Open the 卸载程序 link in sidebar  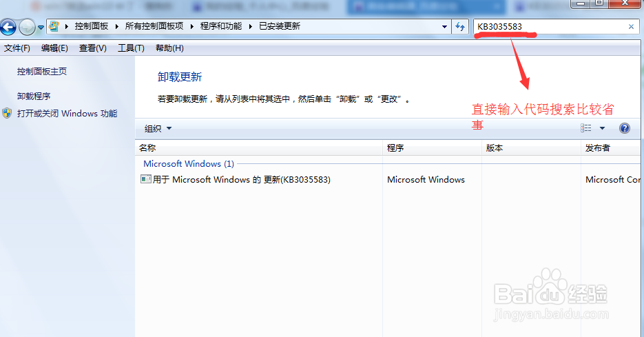click(34, 96)
